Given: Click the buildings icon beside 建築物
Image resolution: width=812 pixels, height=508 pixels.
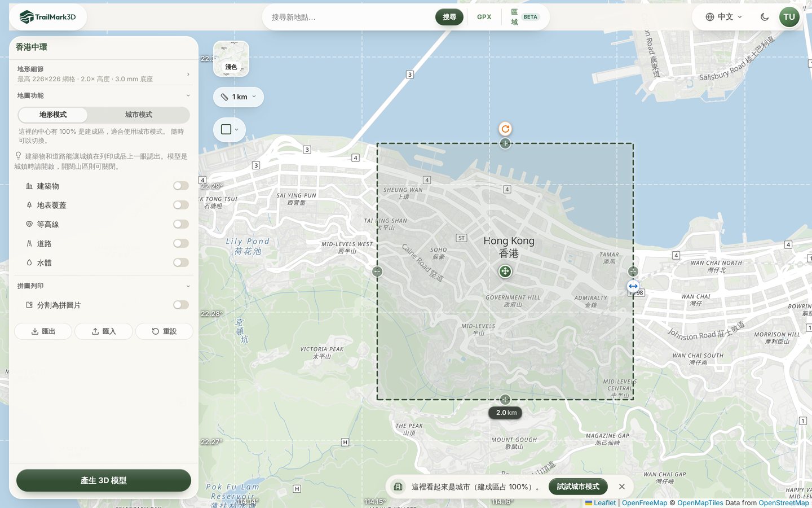Looking at the screenshot, I should coord(29,186).
